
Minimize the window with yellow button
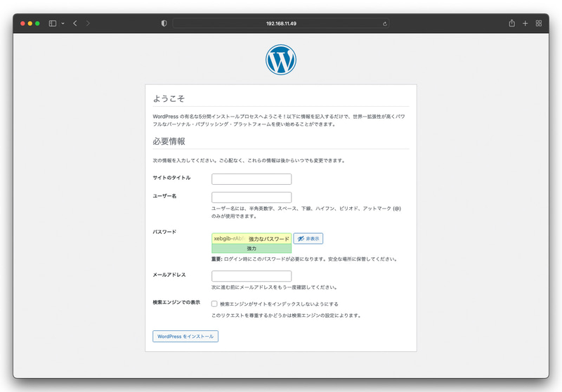(x=30, y=23)
